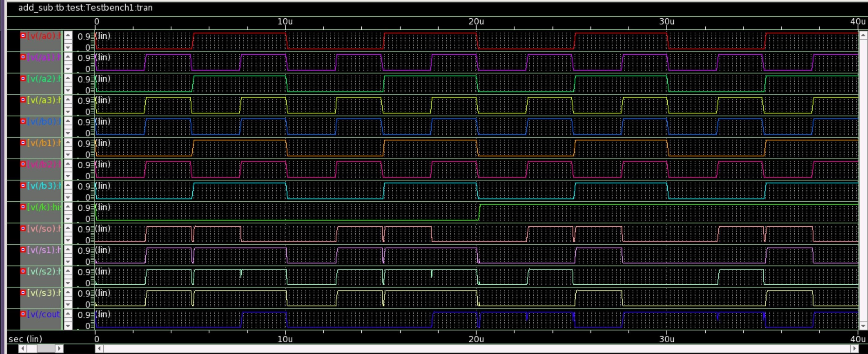868x354 pixels.
Task: Toggle the red selection square for v(/b2)
Action: tap(23, 164)
